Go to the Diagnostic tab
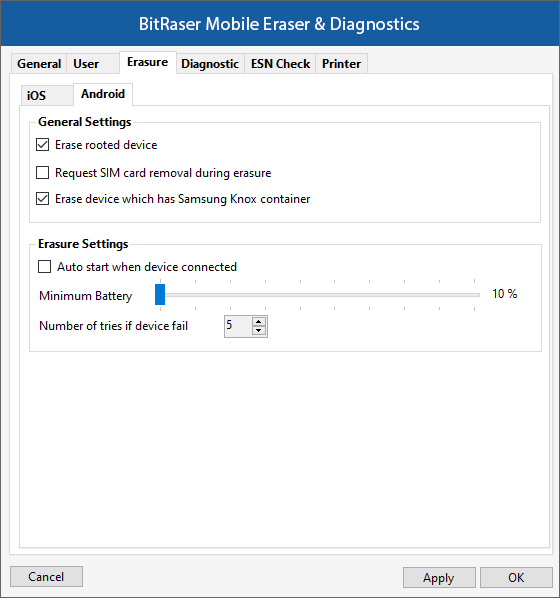 (x=210, y=64)
